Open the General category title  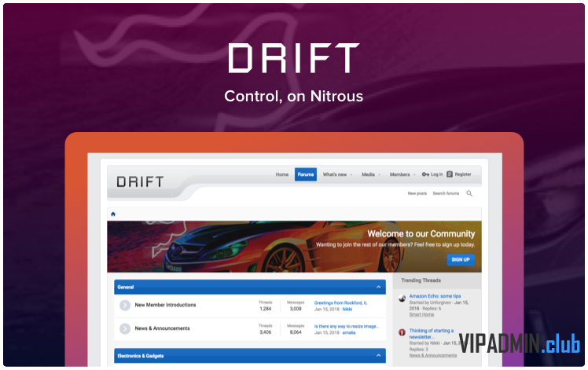pos(125,288)
